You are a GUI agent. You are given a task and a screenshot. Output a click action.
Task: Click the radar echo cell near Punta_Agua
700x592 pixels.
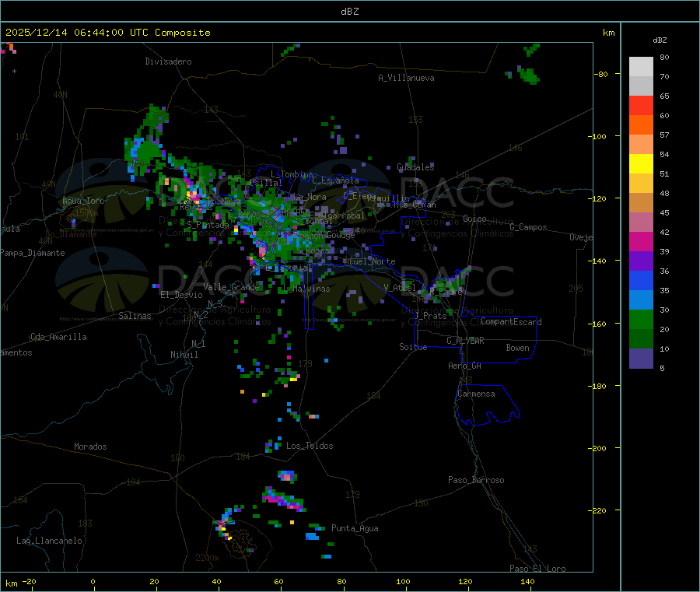pyautogui.click(x=313, y=536)
